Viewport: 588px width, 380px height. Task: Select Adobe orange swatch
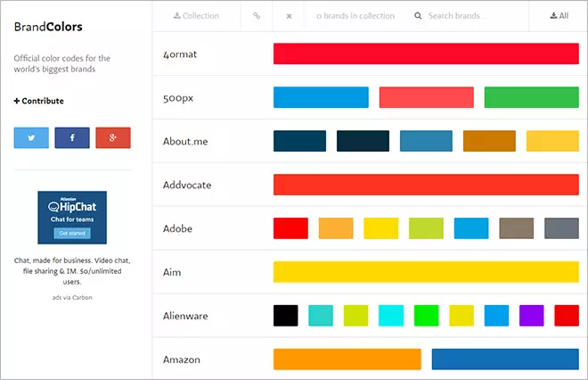(x=336, y=228)
